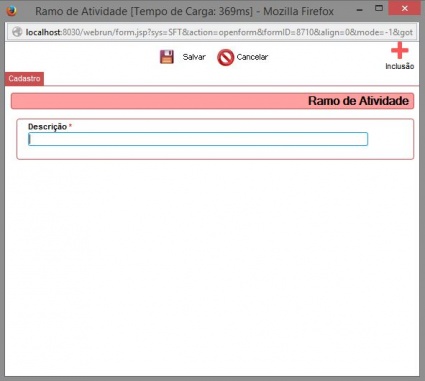
Task: Click the red required asterisk beside Descrição
Action: [x=70, y=126]
